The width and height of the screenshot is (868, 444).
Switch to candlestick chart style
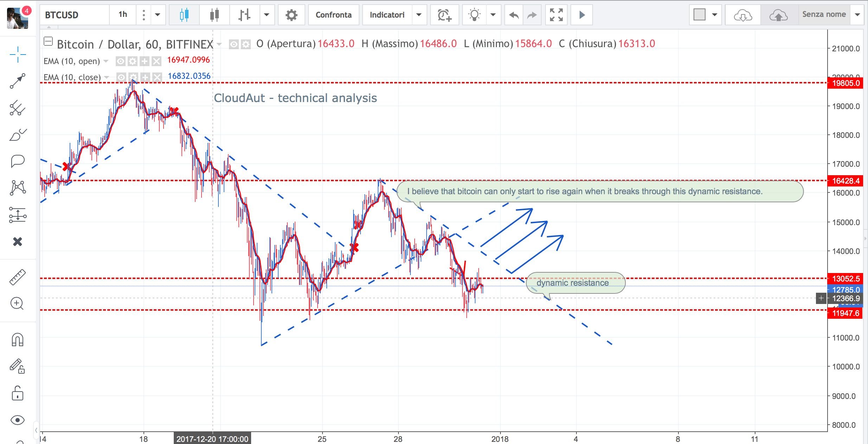[x=184, y=15]
